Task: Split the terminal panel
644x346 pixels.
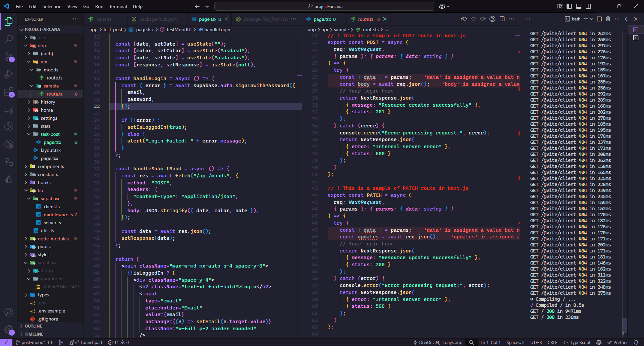Action: coord(599,19)
